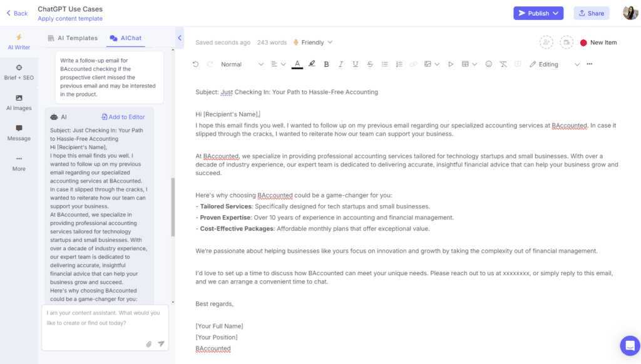Click the 'Tailored Services' bold text
The image size is (641, 364).
225,206
